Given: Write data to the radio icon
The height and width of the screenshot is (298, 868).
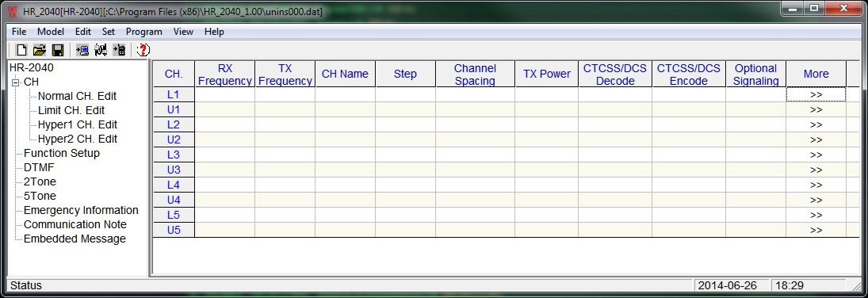Looking at the screenshot, I should click(118, 51).
